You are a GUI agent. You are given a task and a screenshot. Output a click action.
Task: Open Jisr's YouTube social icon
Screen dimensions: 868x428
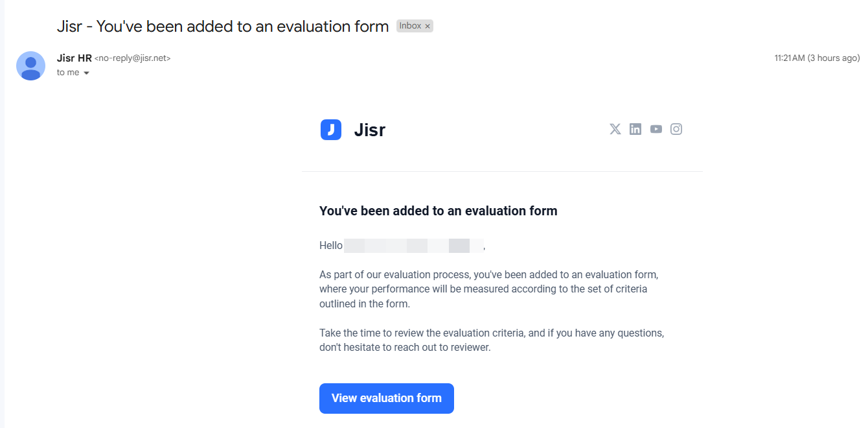(656, 129)
